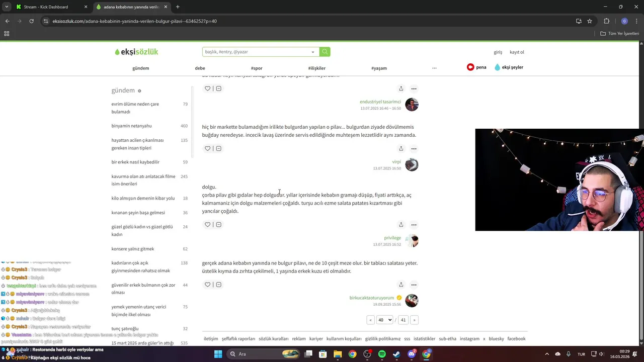This screenshot has height=362, width=644.
Task: Switch to Stream - Kick Dashboard tab
Action: pyautogui.click(x=51, y=7)
